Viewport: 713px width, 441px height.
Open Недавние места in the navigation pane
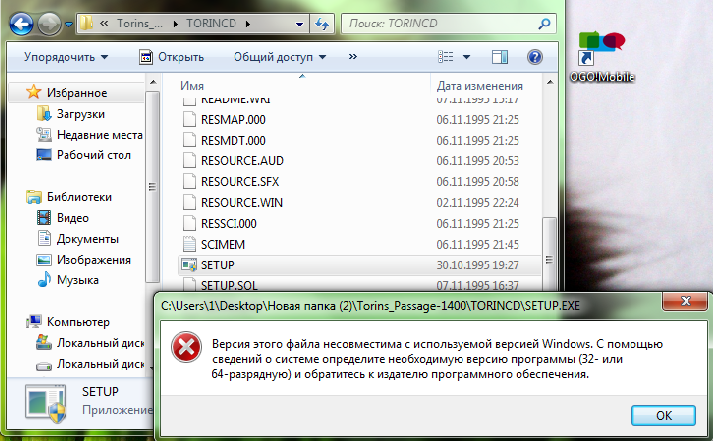pyautogui.click(x=100, y=135)
